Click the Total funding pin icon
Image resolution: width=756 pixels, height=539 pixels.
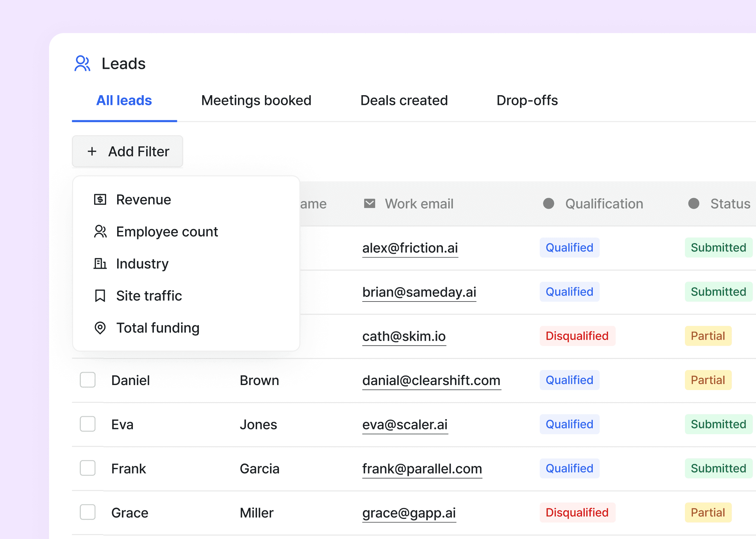(x=100, y=328)
